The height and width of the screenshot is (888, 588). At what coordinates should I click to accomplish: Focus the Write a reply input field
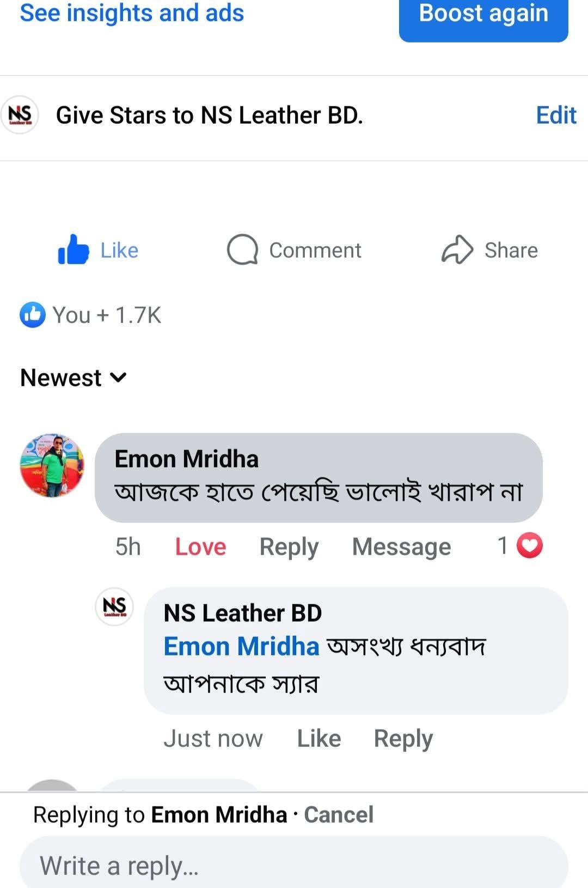[294, 866]
